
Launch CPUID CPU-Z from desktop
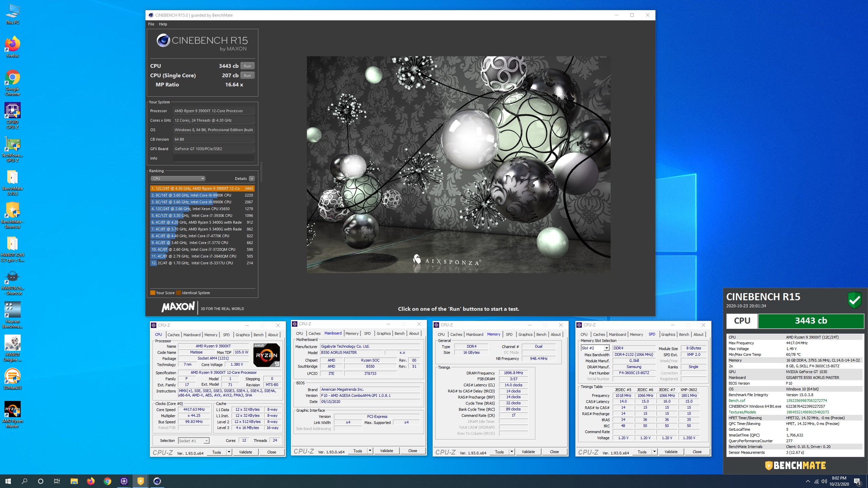[13, 116]
